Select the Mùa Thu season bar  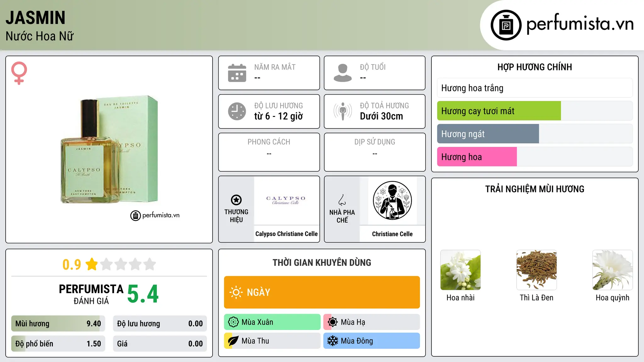coord(272,341)
